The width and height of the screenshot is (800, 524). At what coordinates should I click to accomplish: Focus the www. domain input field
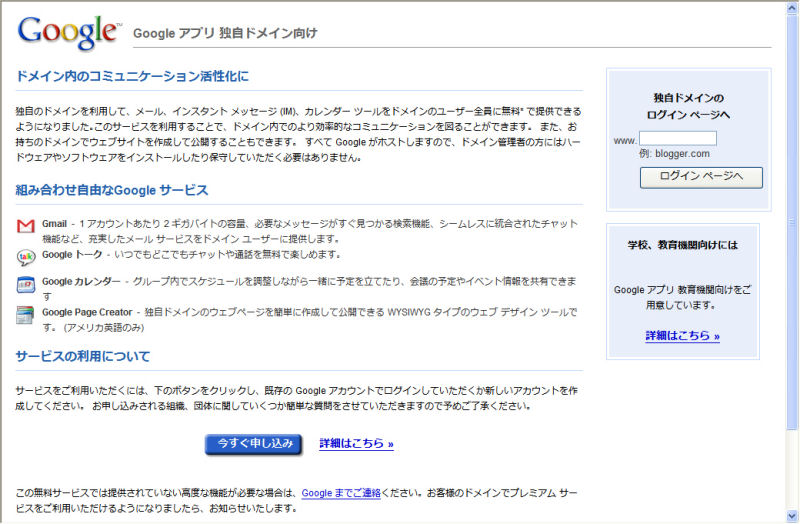coord(678,138)
